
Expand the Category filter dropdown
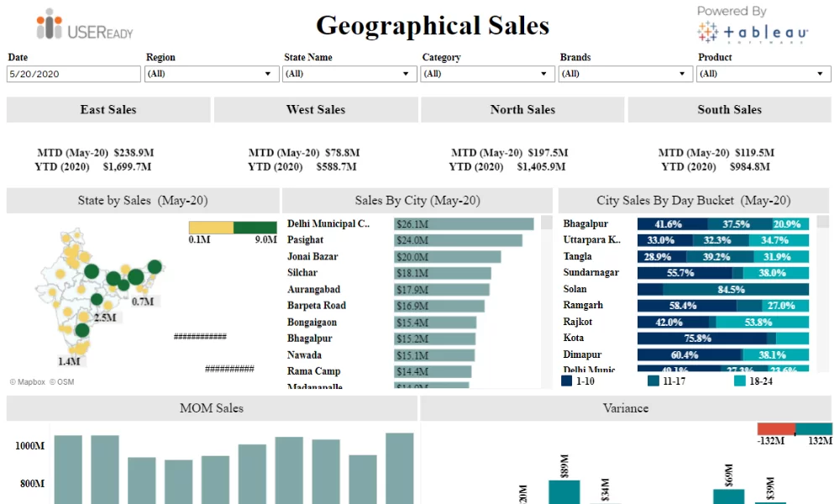click(487, 74)
